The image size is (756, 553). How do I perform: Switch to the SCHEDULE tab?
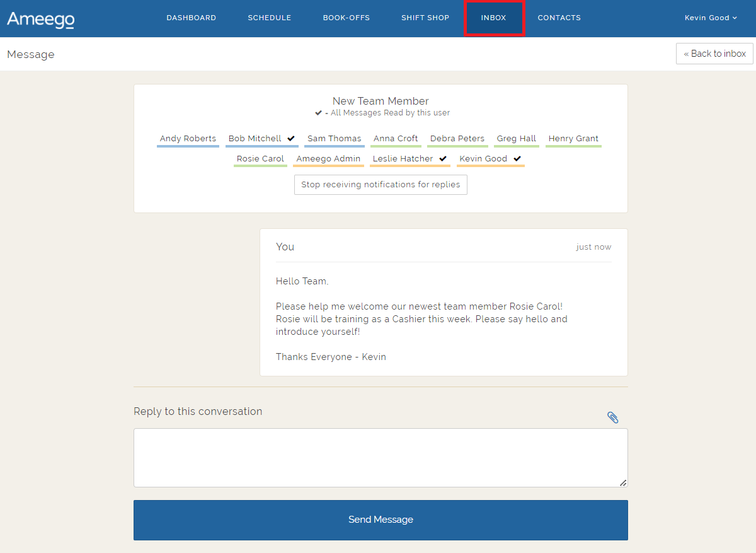(270, 18)
